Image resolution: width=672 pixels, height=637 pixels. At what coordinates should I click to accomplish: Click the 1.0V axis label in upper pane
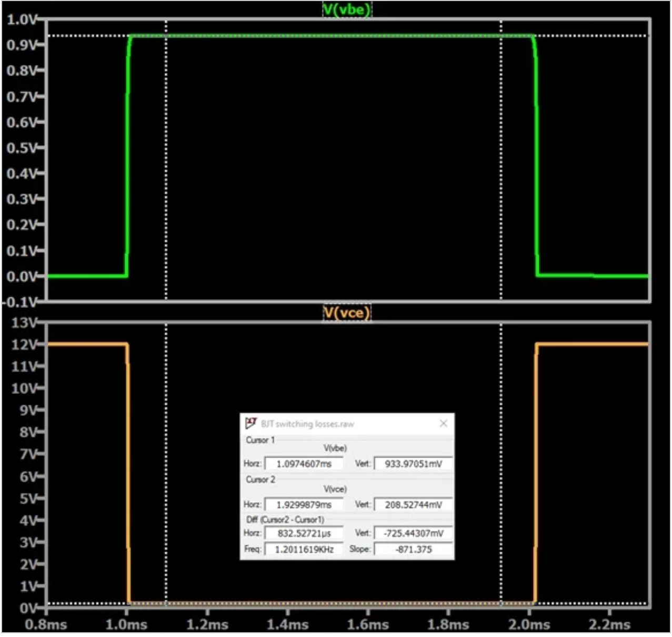click(x=21, y=19)
